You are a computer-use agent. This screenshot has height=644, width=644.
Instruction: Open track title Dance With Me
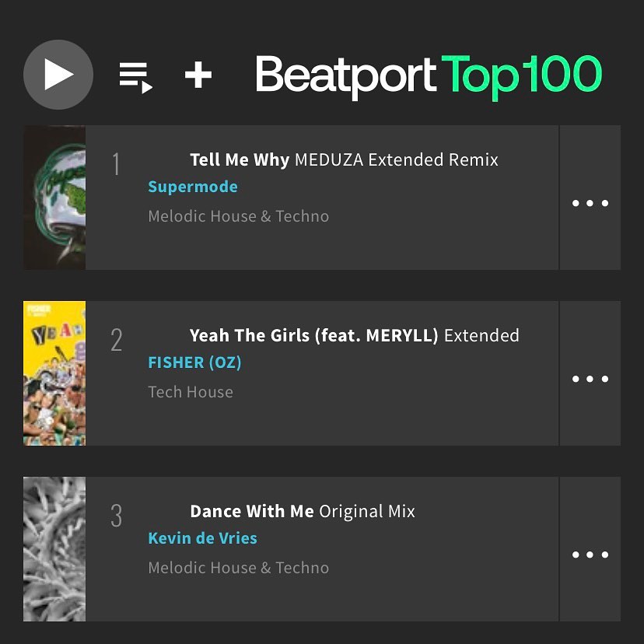point(252,512)
